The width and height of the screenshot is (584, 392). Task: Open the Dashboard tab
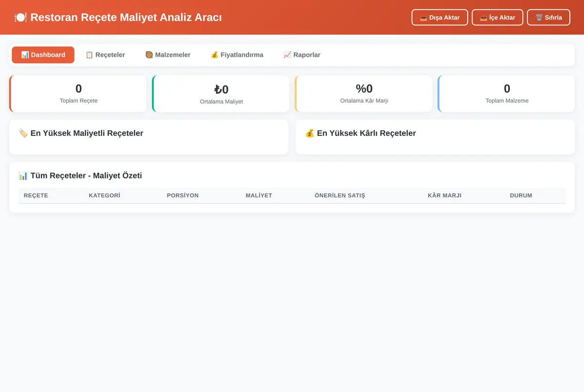[43, 55]
